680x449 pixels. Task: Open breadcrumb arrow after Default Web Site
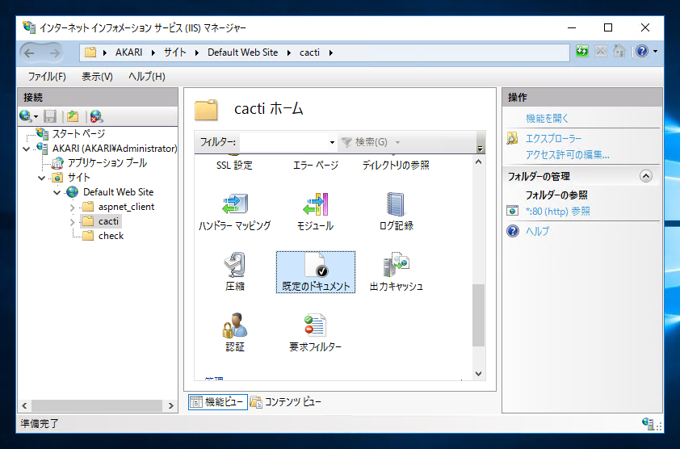coord(289,53)
